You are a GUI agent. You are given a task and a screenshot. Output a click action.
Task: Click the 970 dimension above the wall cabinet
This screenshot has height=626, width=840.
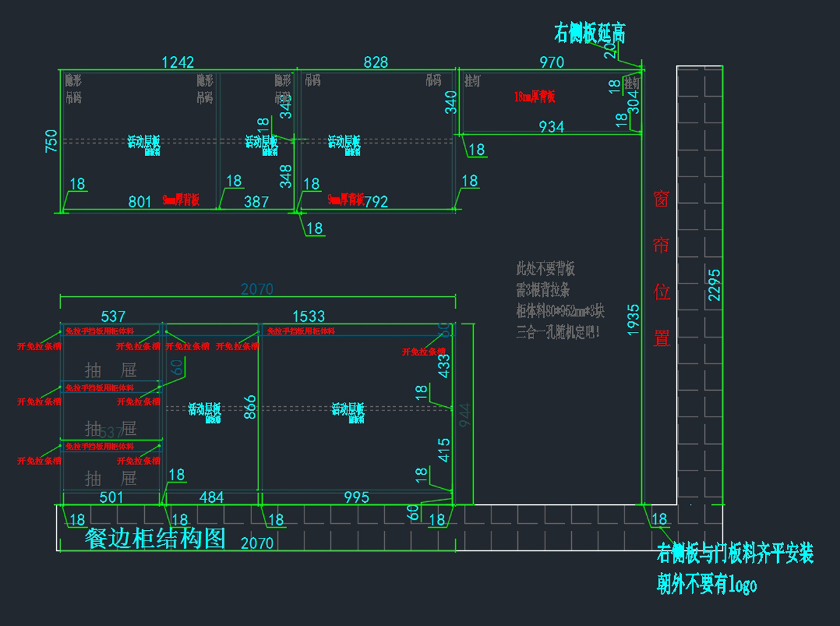[x=552, y=62]
